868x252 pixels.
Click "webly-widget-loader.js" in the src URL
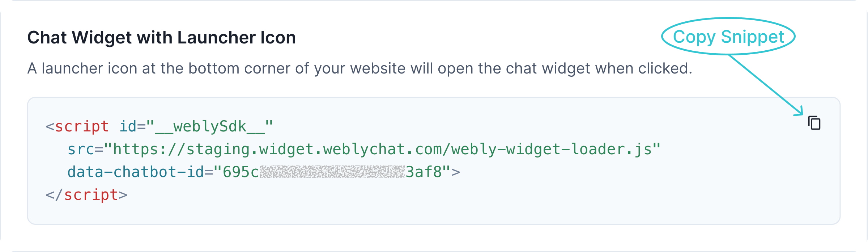[x=551, y=150]
